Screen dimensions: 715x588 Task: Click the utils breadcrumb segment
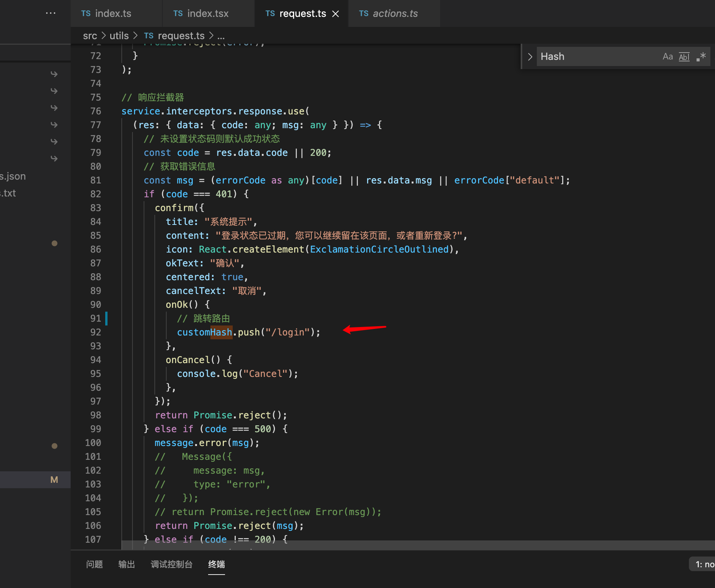(x=119, y=36)
